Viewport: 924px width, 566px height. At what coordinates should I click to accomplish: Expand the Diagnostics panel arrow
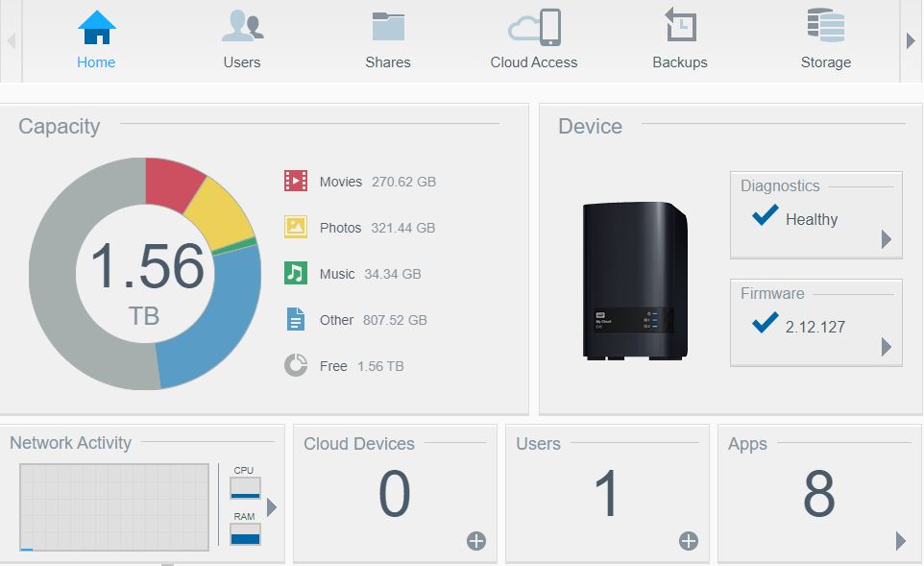click(x=886, y=239)
